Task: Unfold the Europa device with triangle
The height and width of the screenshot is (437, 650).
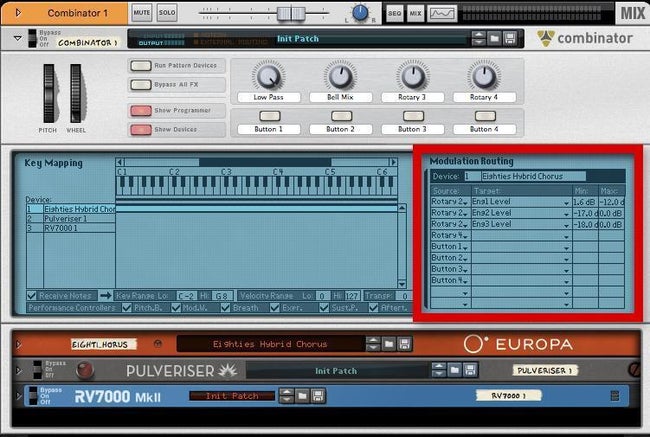Action: pyautogui.click(x=18, y=344)
